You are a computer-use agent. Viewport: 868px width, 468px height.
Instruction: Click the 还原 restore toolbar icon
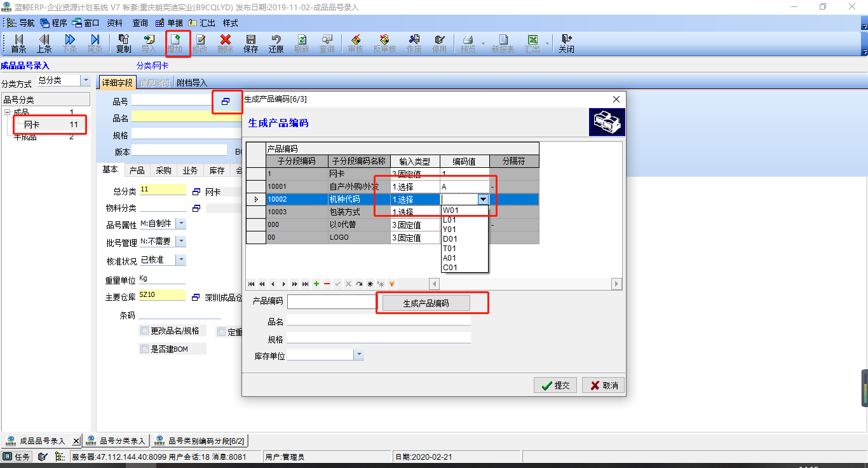[x=276, y=44]
